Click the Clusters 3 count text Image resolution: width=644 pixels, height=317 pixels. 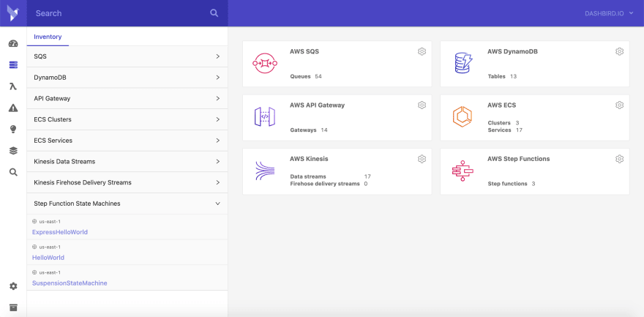point(503,123)
